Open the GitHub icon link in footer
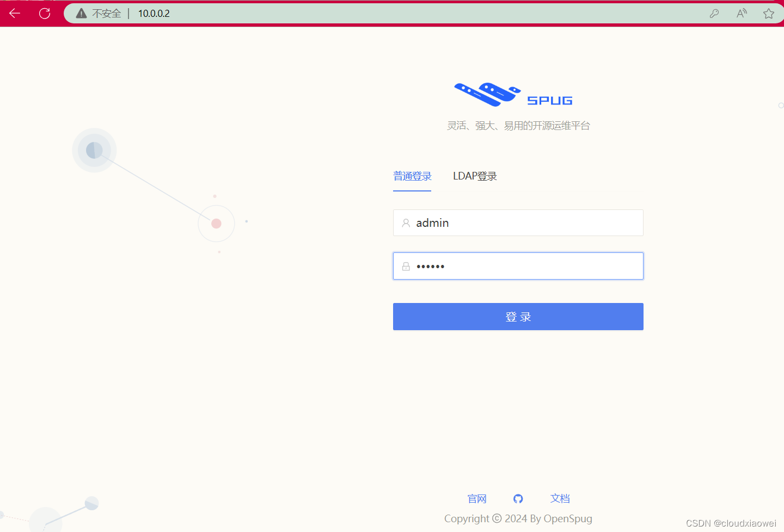Image resolution: width=784 pixels, height=532 pixels. (x=518, y=498)
